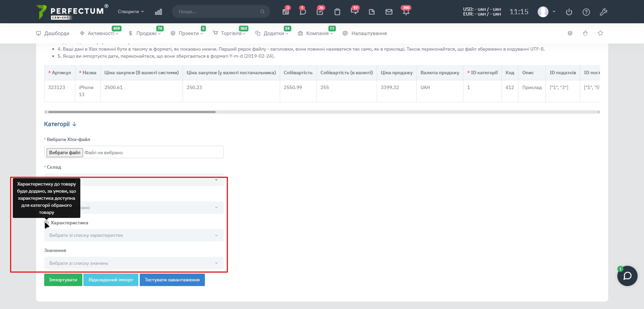Open the statistics bar chart icon
The height and width of the screenshot is (309, 644).
click(x=158, y=12)
